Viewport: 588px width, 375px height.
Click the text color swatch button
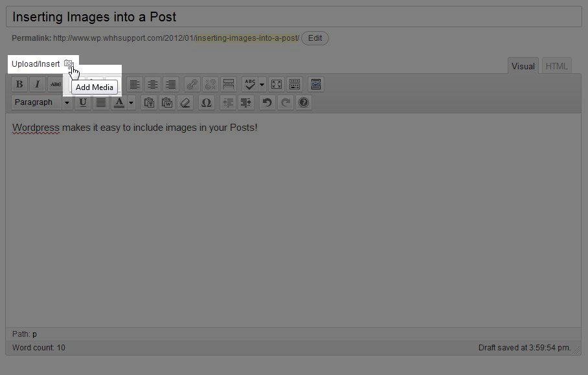click(119, 102)
